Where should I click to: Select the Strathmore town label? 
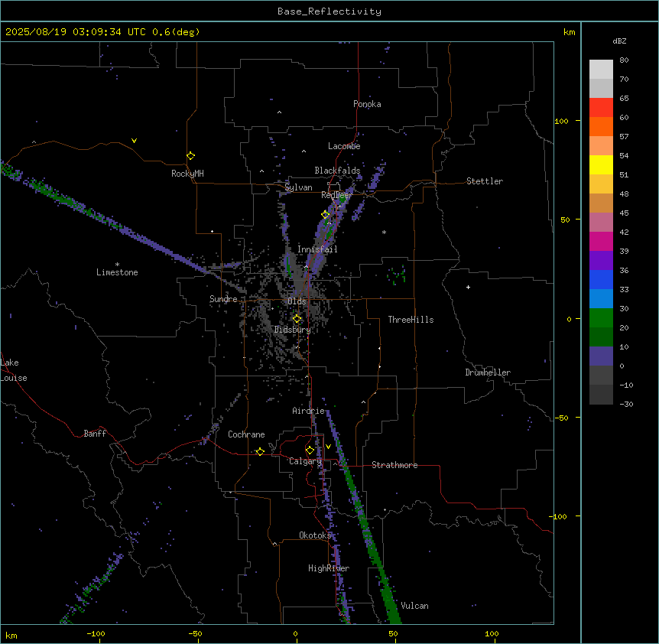click(x=394, y=465)
